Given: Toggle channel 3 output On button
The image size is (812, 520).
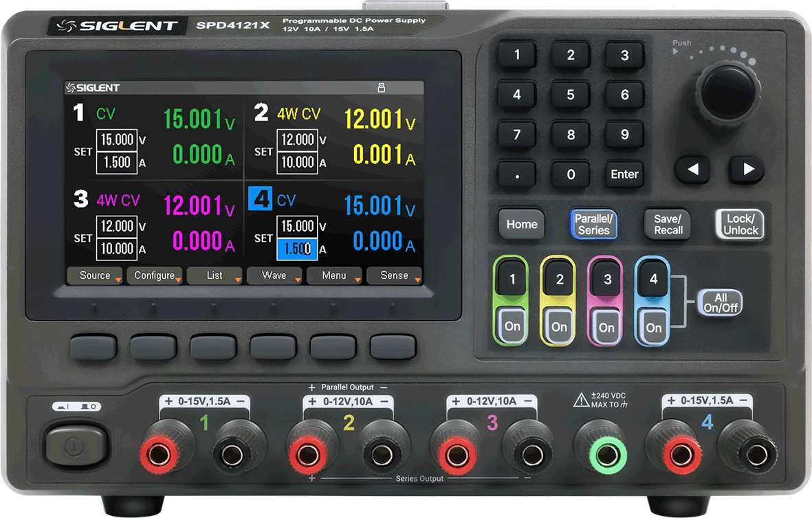Looking at the screenshot, I should click(x=606, y=327).
